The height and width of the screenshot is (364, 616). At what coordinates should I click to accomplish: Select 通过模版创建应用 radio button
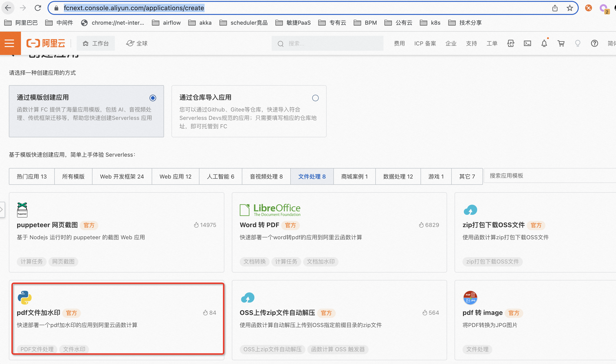point(153,98)
